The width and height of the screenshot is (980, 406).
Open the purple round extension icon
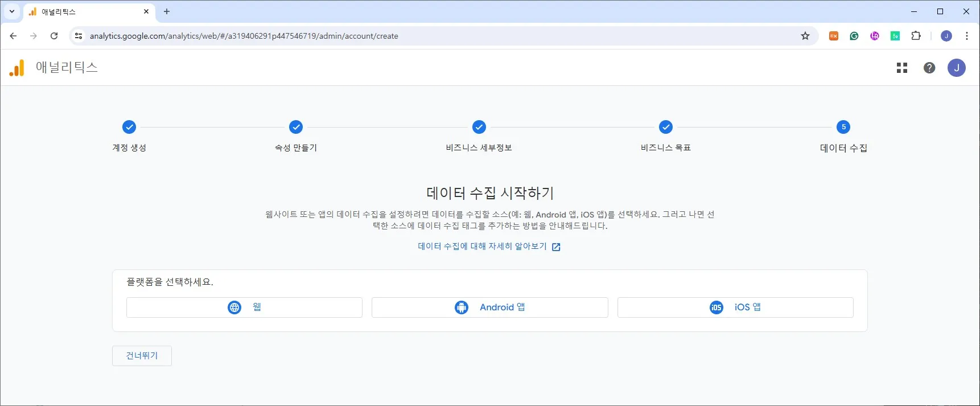click(875, 36)
